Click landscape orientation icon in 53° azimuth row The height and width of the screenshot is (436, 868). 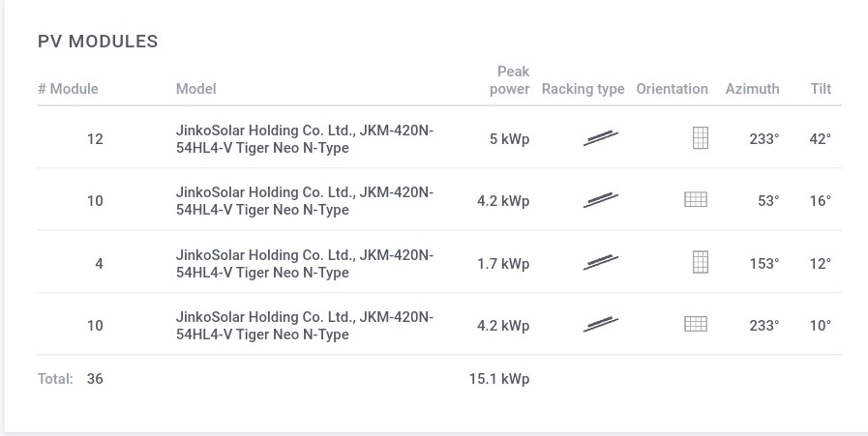[696, 199]
